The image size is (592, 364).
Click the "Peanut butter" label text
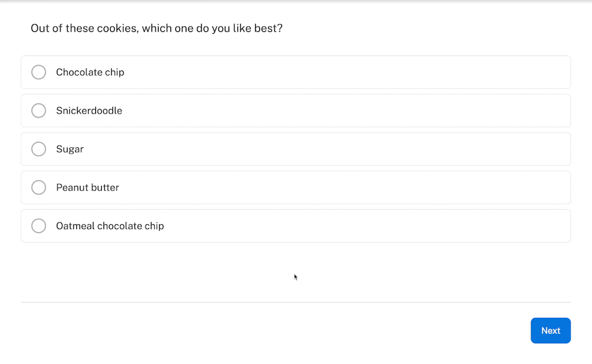[x=88, y=188]
